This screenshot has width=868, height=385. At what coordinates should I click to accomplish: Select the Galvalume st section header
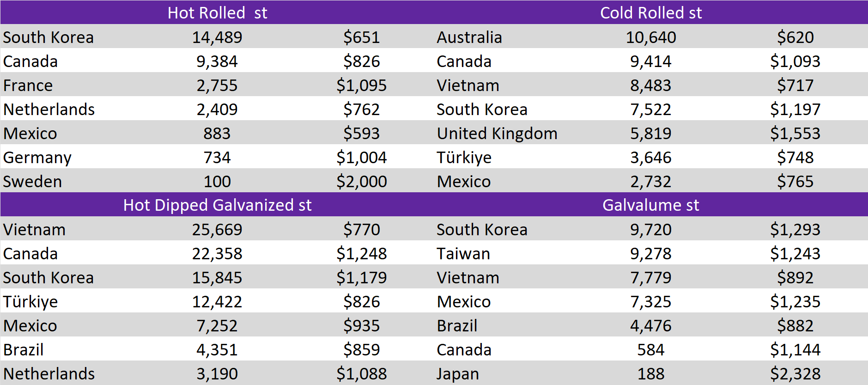650,205
